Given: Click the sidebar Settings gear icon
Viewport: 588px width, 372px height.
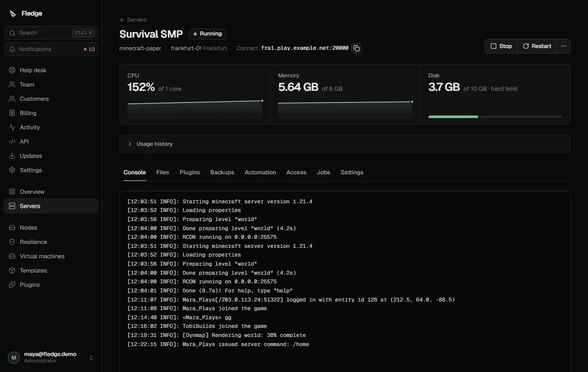Looking at the screenshot, I should point(12,170).
